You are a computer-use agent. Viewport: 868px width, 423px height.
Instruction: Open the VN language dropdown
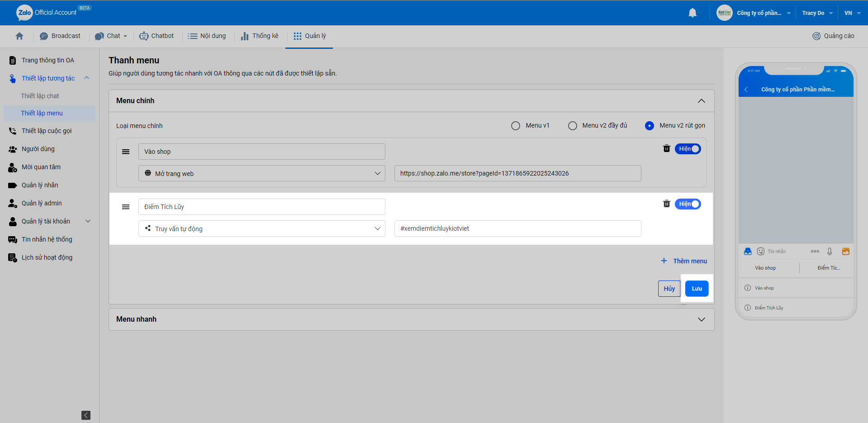tap(852, 13)
